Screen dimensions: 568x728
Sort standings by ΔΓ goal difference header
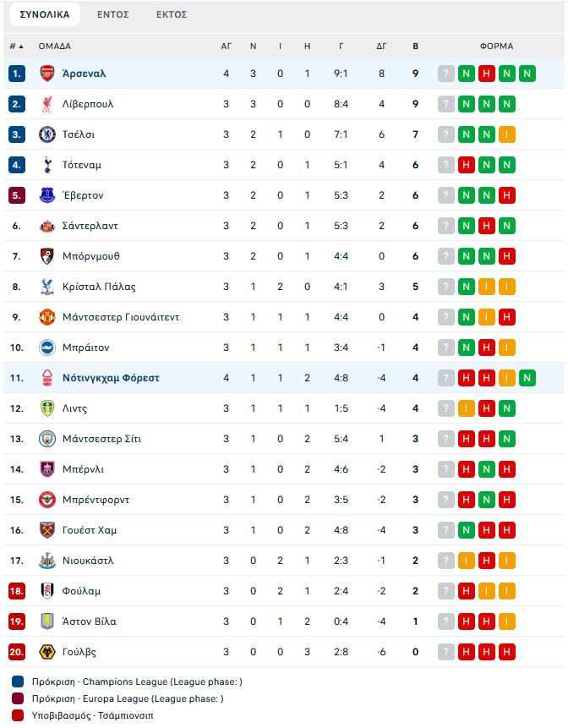(381, 47)
